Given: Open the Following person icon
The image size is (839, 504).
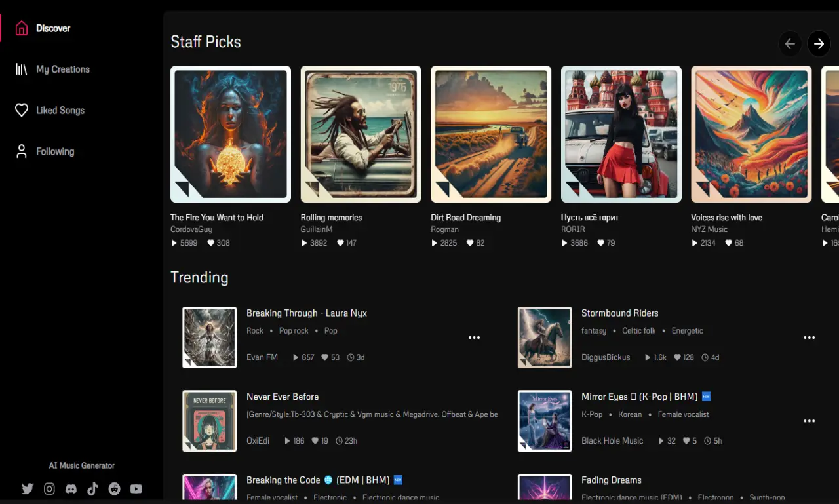Looking at the screenshot, I should pos(22,151).
